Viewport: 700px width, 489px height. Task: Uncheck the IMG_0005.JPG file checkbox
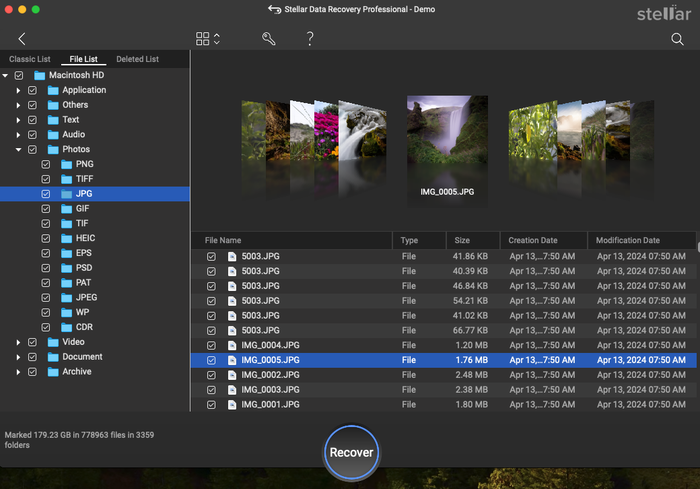pos(211,360)
